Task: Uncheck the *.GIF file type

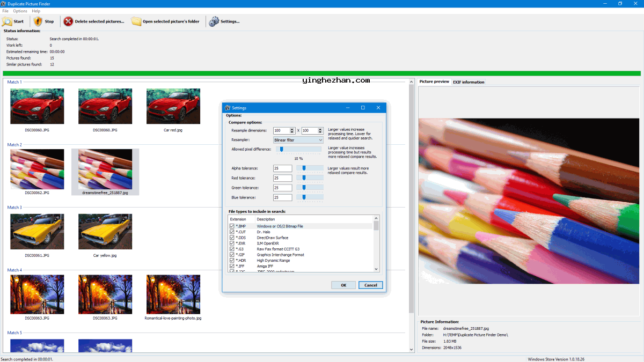Action: pyautogui.click(x=232, y=255)
